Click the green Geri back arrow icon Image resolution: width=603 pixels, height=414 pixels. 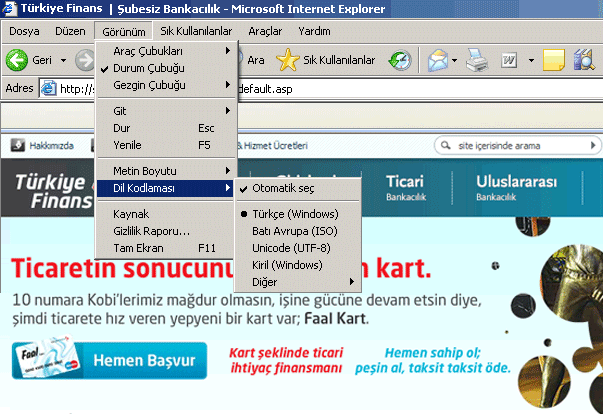17,60
